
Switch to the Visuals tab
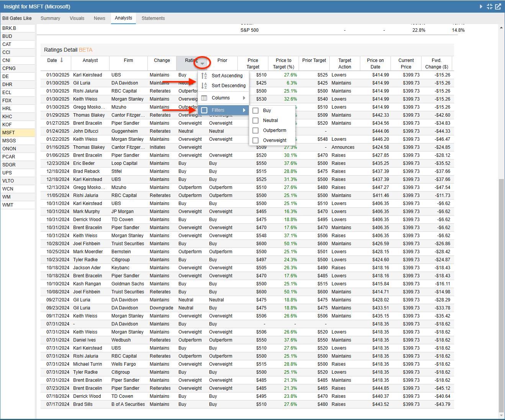pyautogui.click(x=77, y=18)
